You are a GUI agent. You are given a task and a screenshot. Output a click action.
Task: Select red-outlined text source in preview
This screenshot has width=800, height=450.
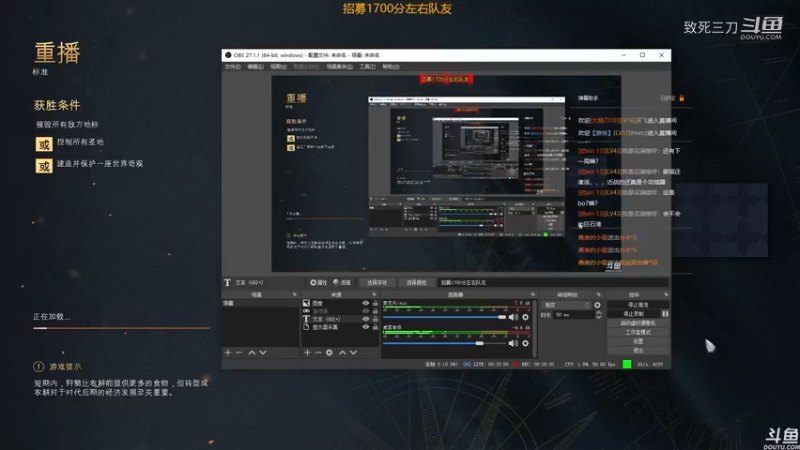click(446, 79)
